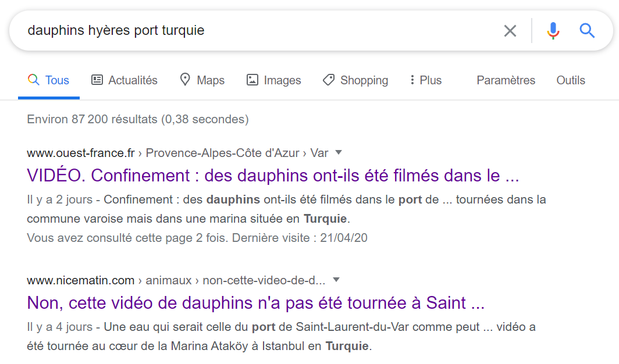The width and height of the screenshot is (619, 364).
Task: Click the 'Environ 87 200 résultats' stats text
Action: (x=138, y=119)
